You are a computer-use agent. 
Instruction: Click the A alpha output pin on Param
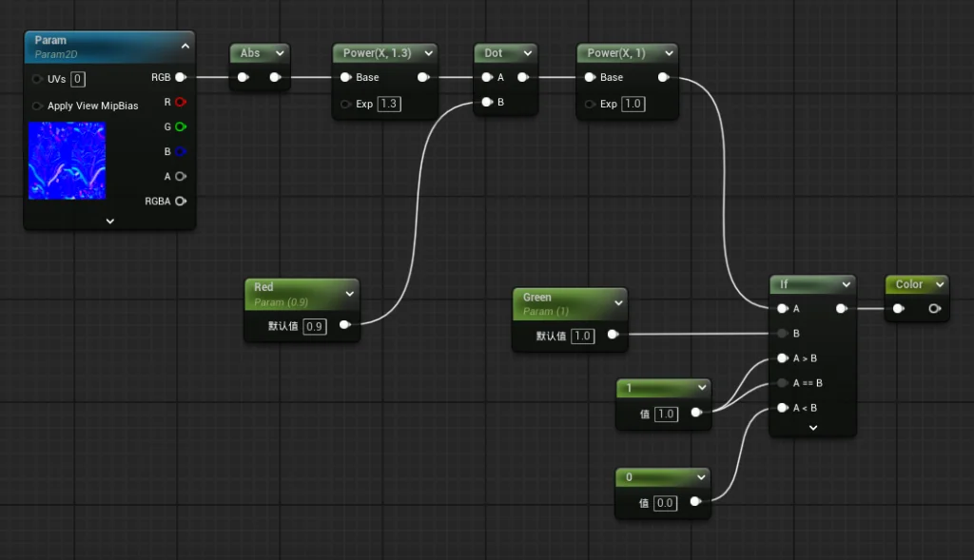click(181, 176)
